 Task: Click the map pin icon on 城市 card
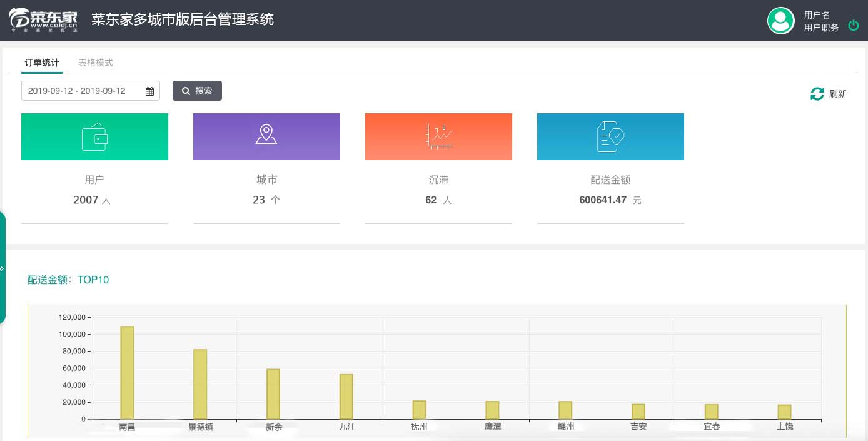pos(266,134)
